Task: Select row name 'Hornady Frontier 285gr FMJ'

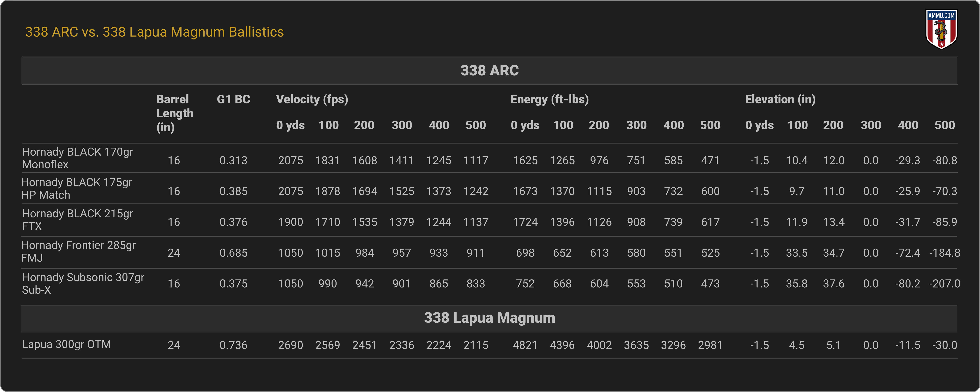Action: (x=78, y=251)
